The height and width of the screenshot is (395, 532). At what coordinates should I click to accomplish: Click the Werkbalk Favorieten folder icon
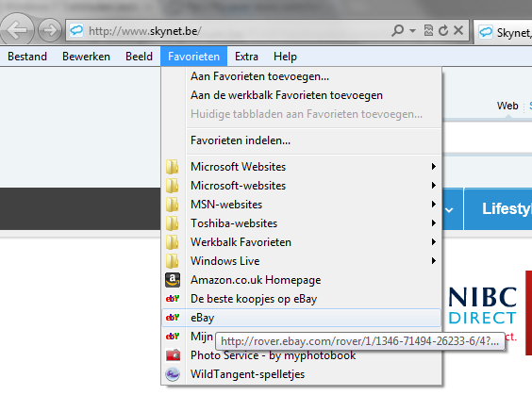coord(173,242)
